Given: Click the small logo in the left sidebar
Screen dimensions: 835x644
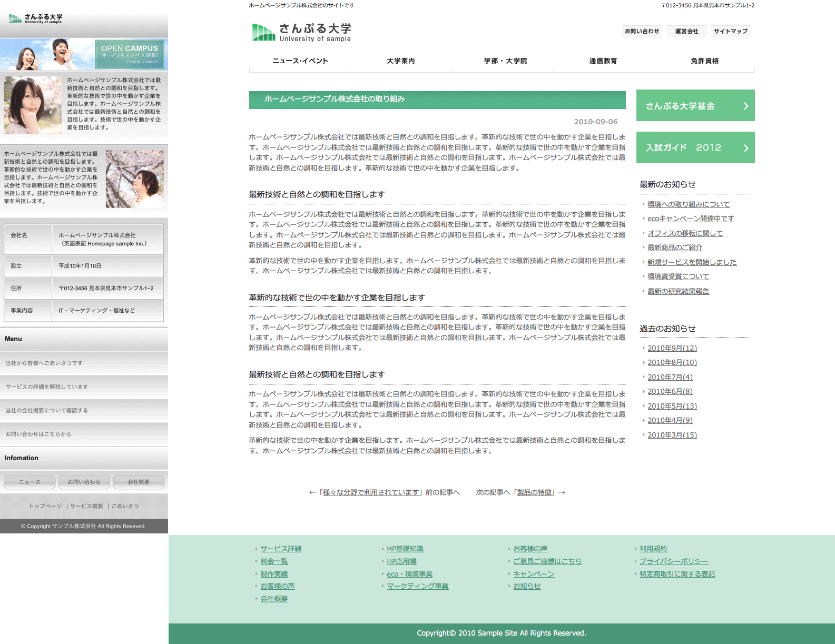Looking at the screenshot, I should pos(36,19).
